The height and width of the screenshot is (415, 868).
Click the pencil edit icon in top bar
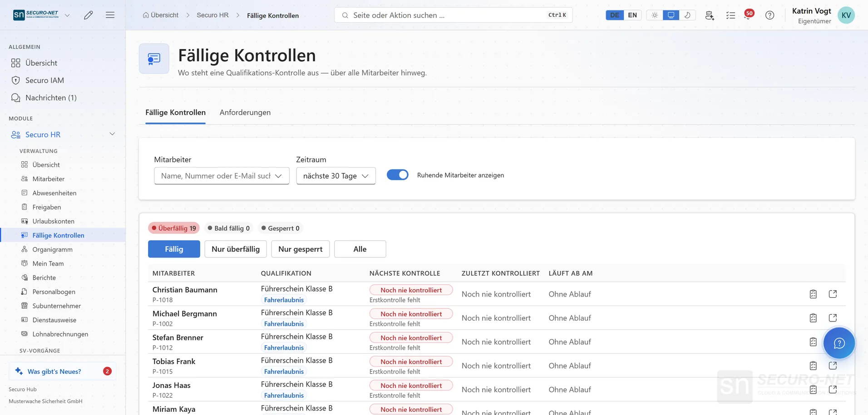pyautogui.click(x=89, y=15)
